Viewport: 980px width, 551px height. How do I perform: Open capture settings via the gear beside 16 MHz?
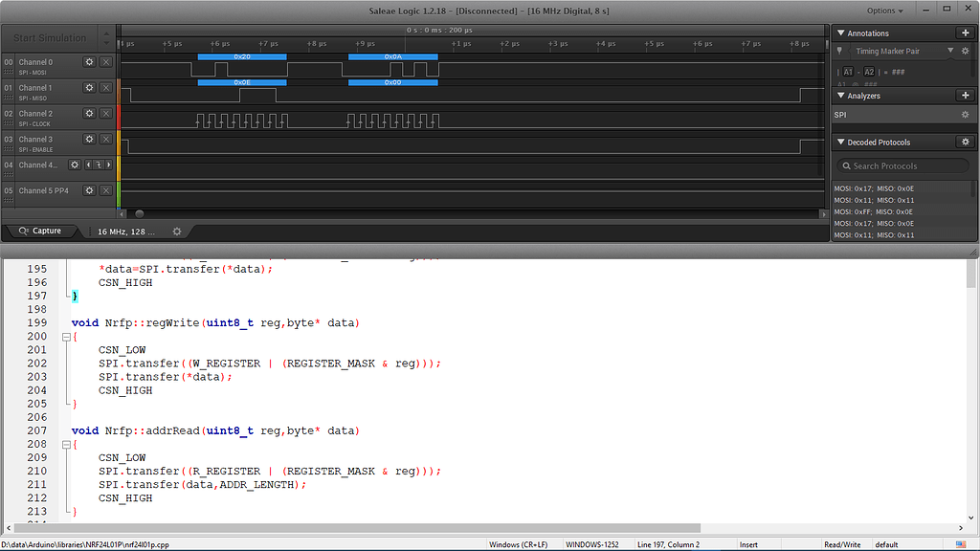click(x=176, y=231)
